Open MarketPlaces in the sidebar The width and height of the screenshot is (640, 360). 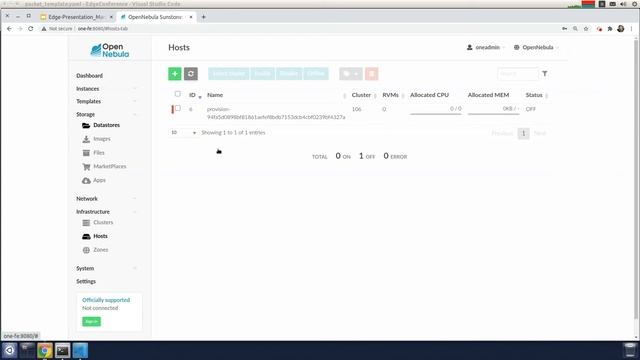pyautogui.click(x=104, y=167)
